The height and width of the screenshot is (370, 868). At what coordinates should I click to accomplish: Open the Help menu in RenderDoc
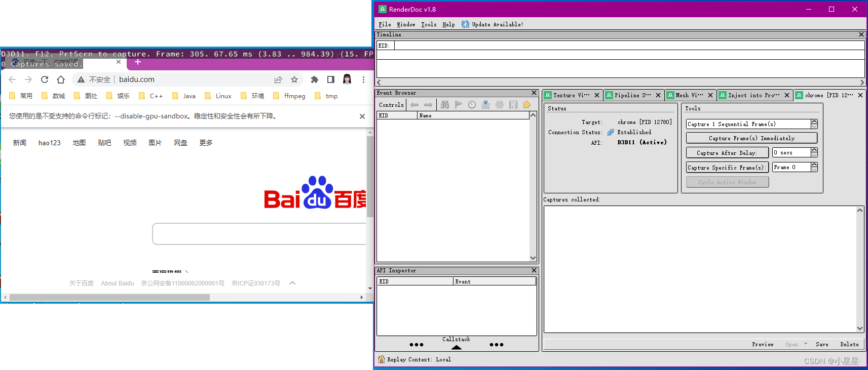tap(448, 24)
